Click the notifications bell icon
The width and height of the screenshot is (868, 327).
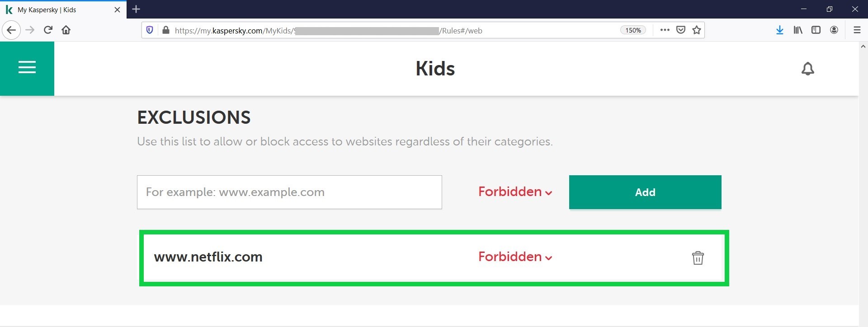tap(807, 69)
